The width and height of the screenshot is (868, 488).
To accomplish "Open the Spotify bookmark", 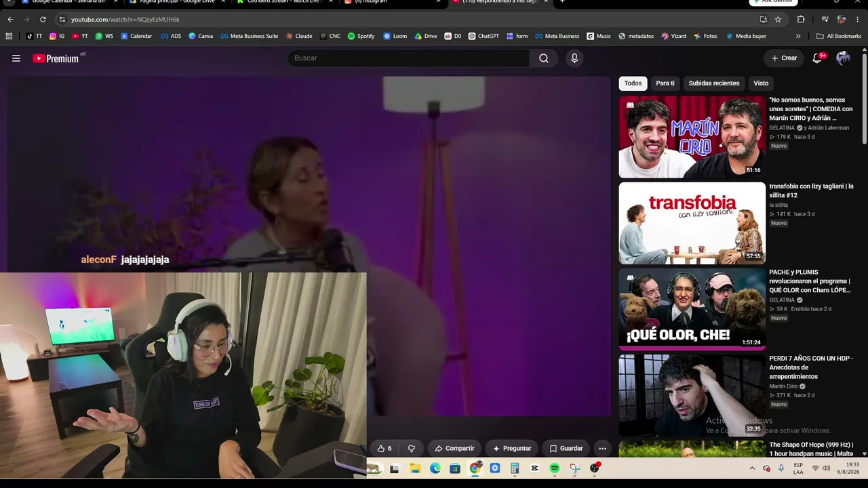I will pyautogui.click(x=361, y=36).
